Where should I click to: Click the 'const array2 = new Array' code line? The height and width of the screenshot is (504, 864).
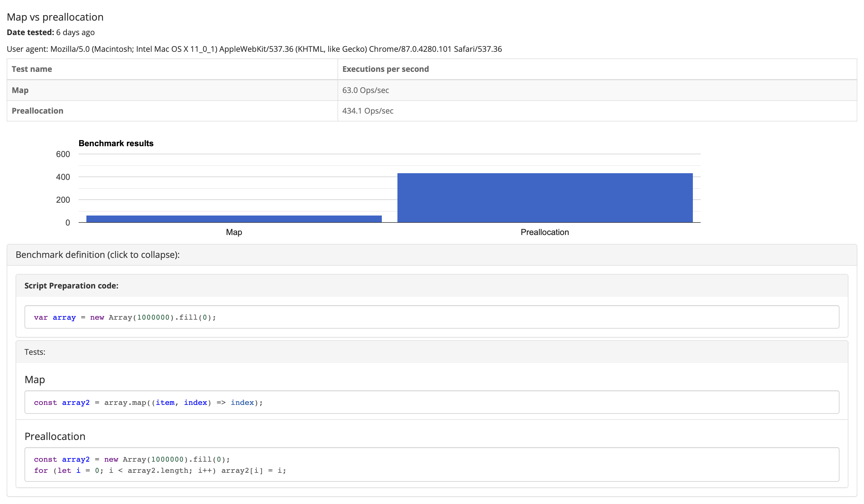coord(132,459)
